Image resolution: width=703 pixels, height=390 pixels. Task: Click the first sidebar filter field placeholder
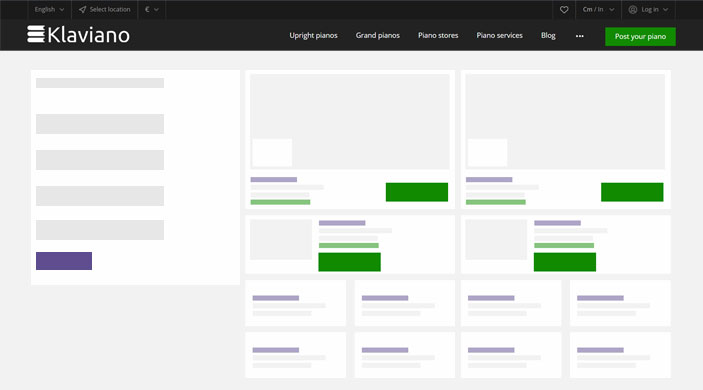100,83
